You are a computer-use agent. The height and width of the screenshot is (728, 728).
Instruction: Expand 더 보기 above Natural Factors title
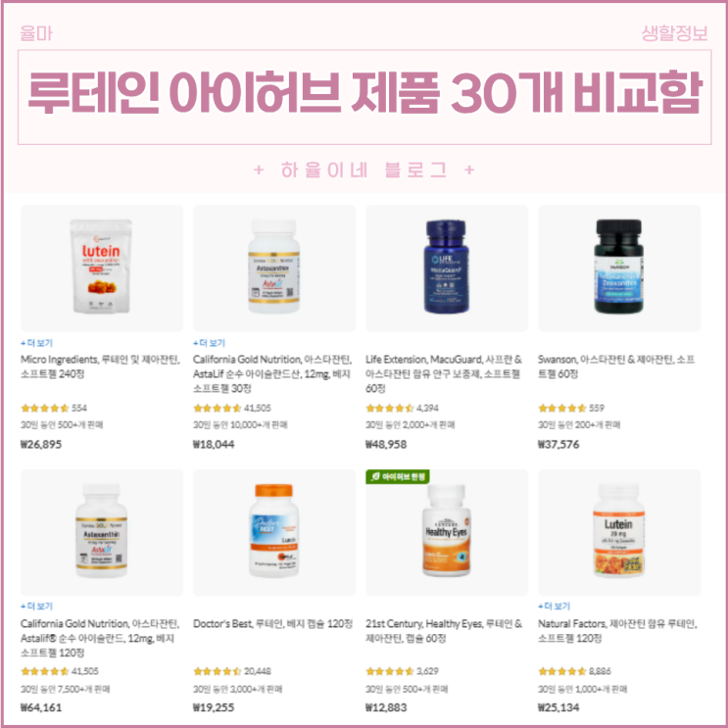(554, 607)
